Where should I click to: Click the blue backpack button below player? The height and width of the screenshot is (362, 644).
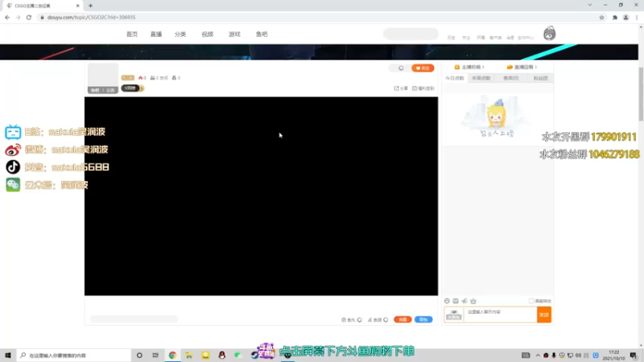click(x=423, y=319)
